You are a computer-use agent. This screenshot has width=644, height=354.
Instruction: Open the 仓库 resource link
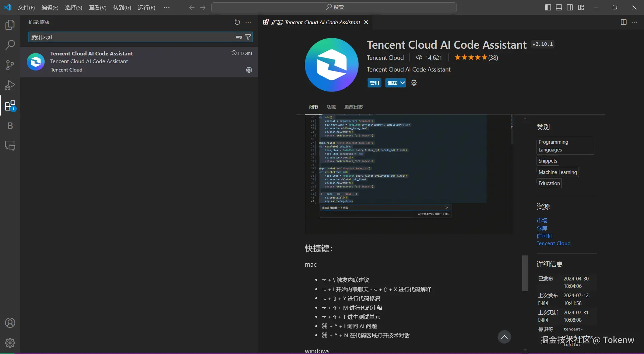click(x=542, y=228)
